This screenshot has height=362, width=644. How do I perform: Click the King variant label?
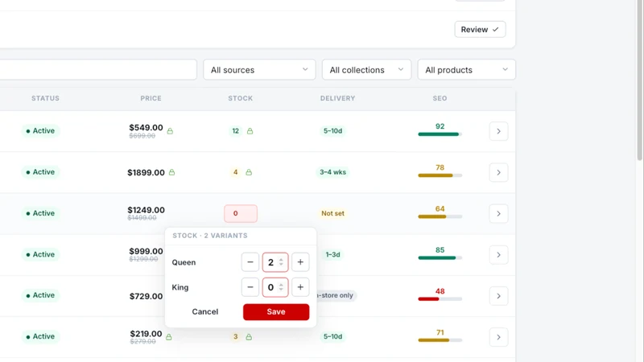pyautogui.click(x=180, y=287)
